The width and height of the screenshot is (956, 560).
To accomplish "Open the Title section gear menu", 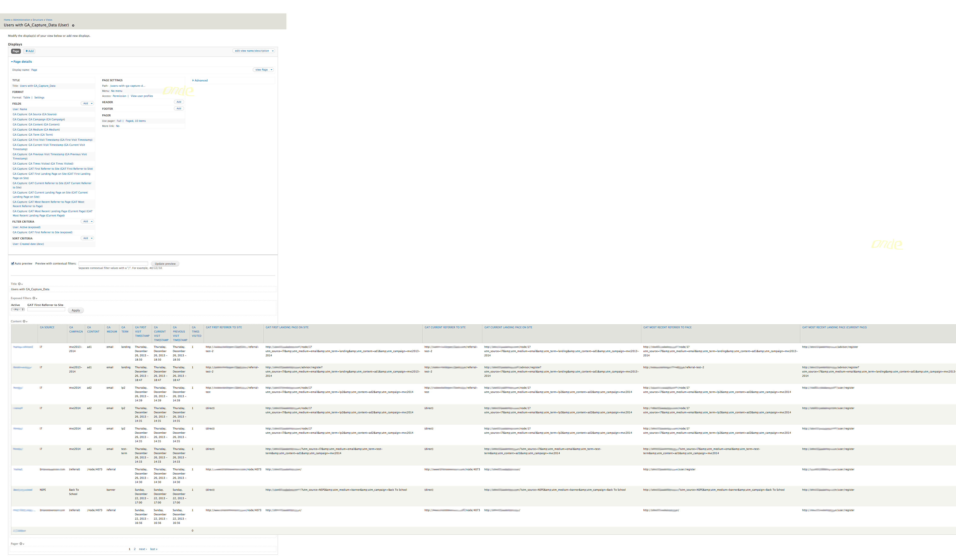I will [x=20, y=284].
